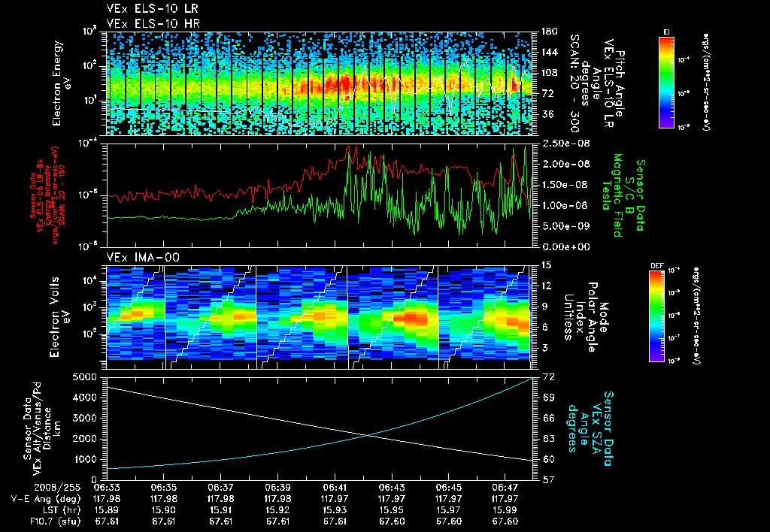Viewport: 770px width, 532px height.
Task: Click the 'Electron Energy eV' axis label
Action: coord(62,83)
